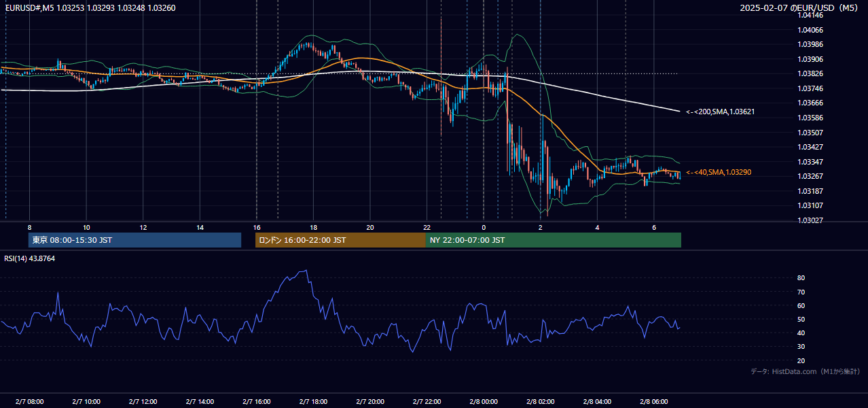Screen dimensions: 868x408
Task: Click hour label 8 under the price chart
Action: tap(29, 227)
